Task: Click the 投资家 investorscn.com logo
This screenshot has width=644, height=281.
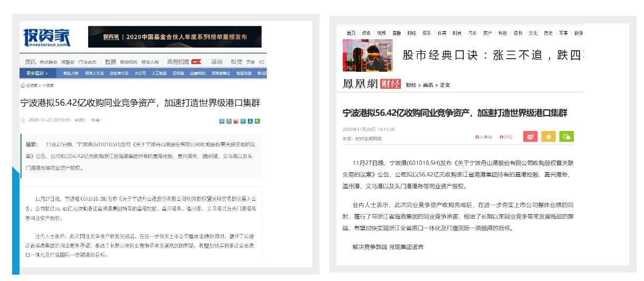Action: pos(46,38)
